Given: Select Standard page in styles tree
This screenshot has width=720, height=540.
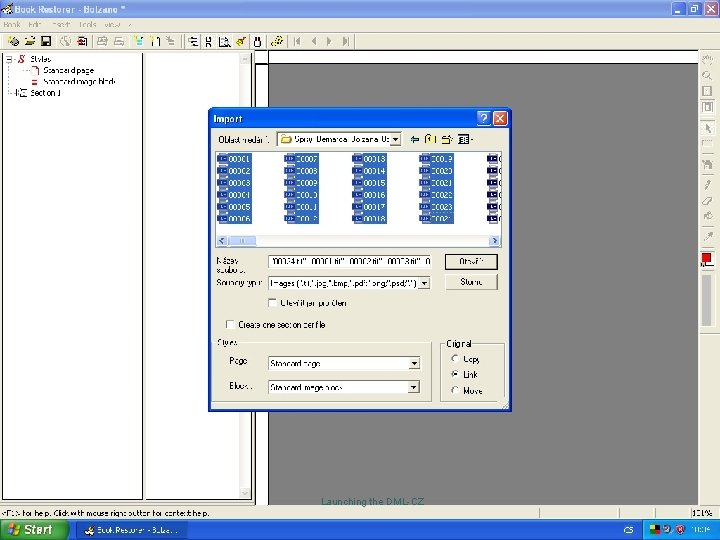Looking at the screenshot, I should 68,70.
